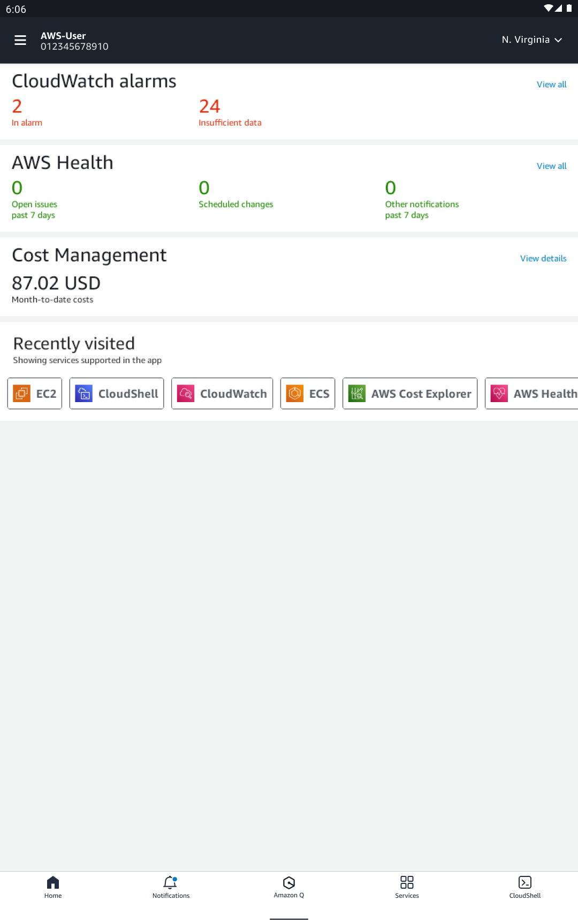Tap the Cost Management heading
The height and width of the screenshot is (924, 578).
pos(89,256)
